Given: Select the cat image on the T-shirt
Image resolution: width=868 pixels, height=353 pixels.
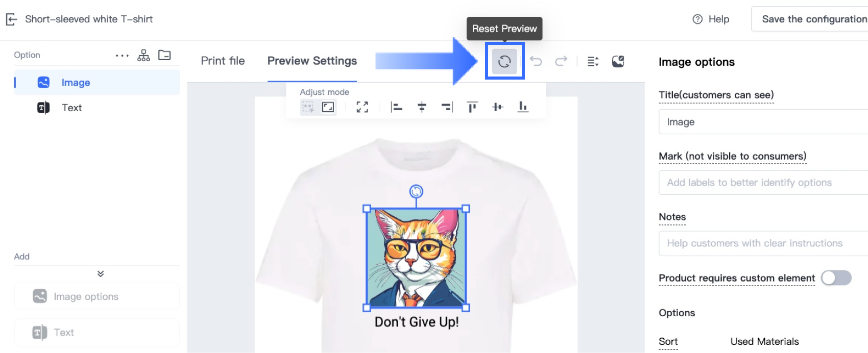Looking at the screenshot, I should [x=416, y=258].
